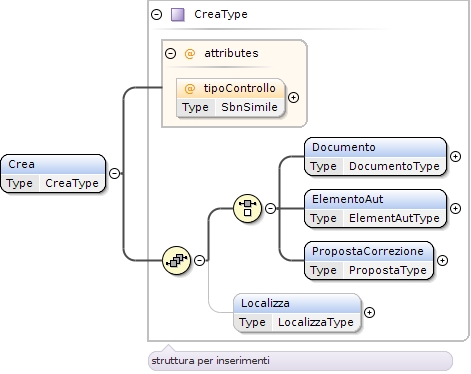Click the LocalizzaType type value
471x374 pixels.
click(x=316, y=322)
